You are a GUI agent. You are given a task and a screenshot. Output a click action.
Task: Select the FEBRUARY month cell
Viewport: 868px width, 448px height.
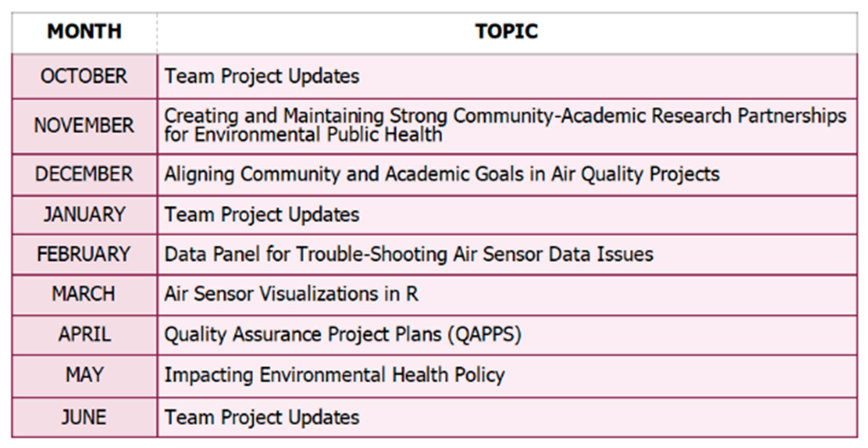pos(84,254)
